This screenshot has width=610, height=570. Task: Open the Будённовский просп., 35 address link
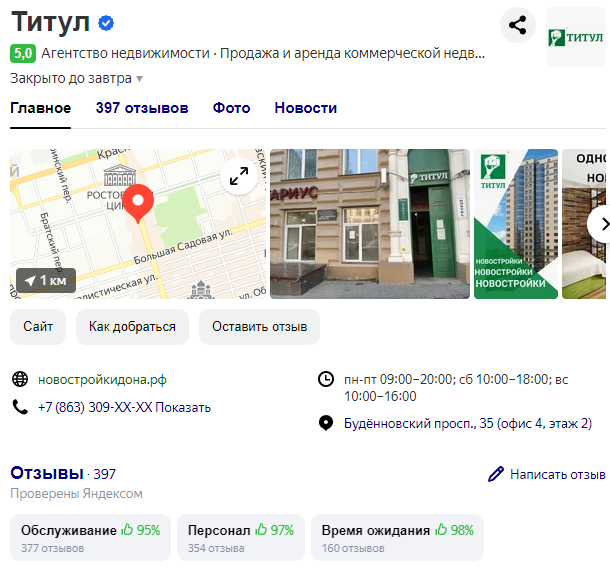468,423
